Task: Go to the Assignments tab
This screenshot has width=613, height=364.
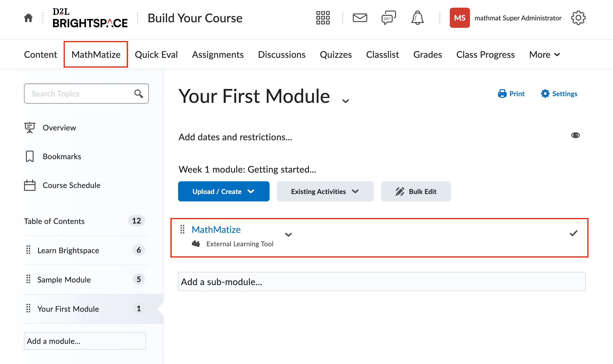Action: [218, 54]
